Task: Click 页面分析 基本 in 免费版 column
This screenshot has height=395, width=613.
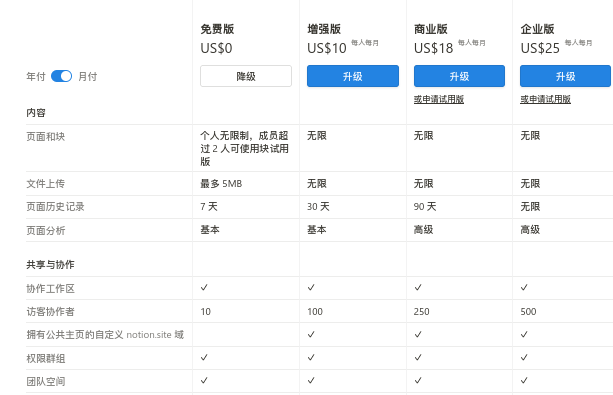Action: pos(210,230)
